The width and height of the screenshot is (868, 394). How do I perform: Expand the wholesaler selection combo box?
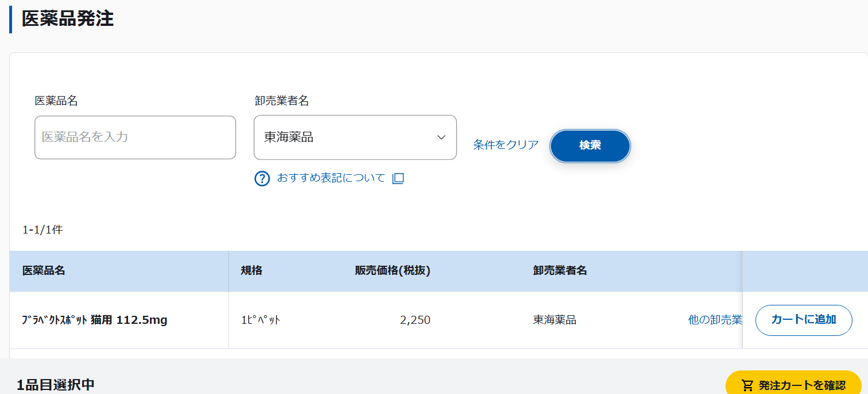click(x=354, y=137)
